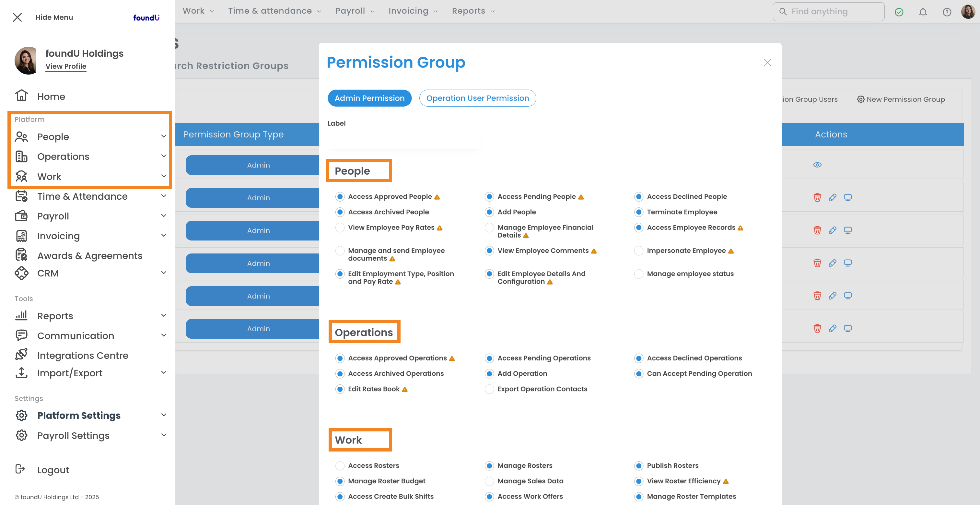The height and width of the screenshot is (505, 980).
Task: Click the eye icon in Actions column
Action: [817, 165]
